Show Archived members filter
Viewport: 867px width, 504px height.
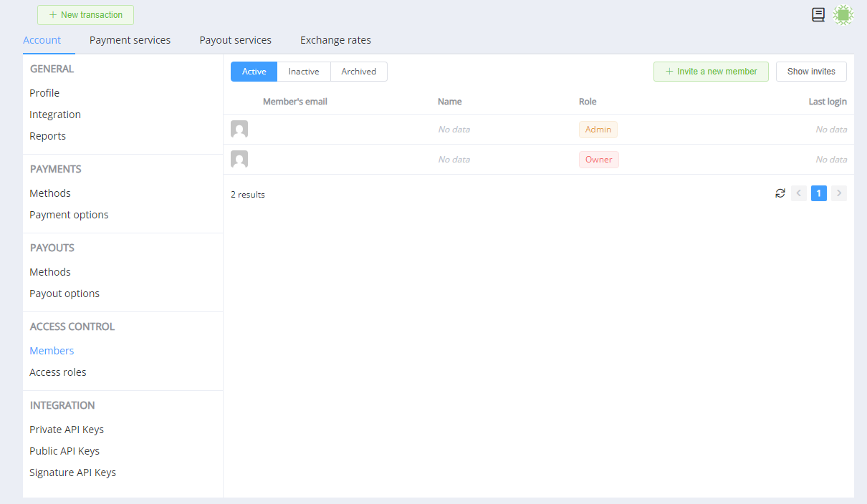(358, 72)
